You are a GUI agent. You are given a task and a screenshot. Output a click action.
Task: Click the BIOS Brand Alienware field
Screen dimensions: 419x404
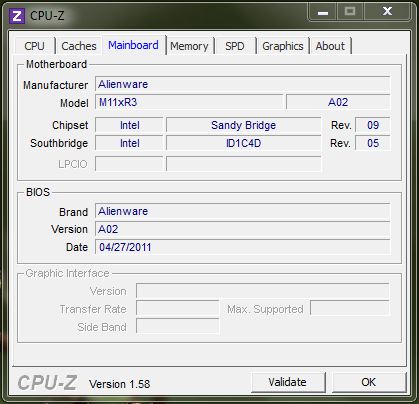tap(243, 211)
